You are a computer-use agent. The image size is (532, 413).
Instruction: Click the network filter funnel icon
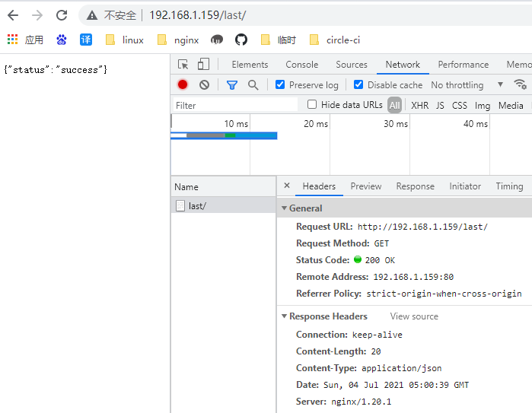pyautogui.click(x=232, y=85)
